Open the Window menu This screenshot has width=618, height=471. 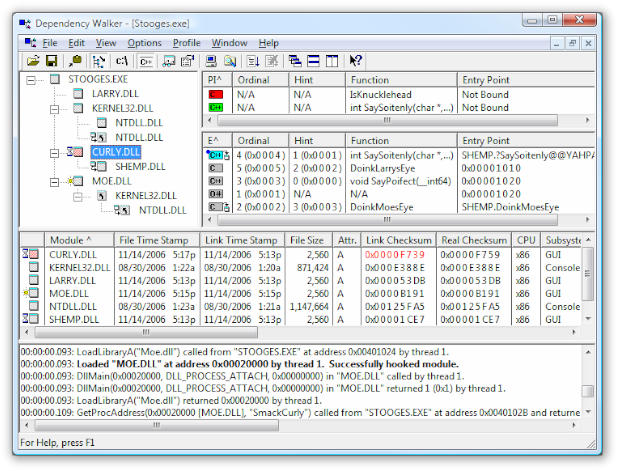pyautogui.click(x=229, y=43)
